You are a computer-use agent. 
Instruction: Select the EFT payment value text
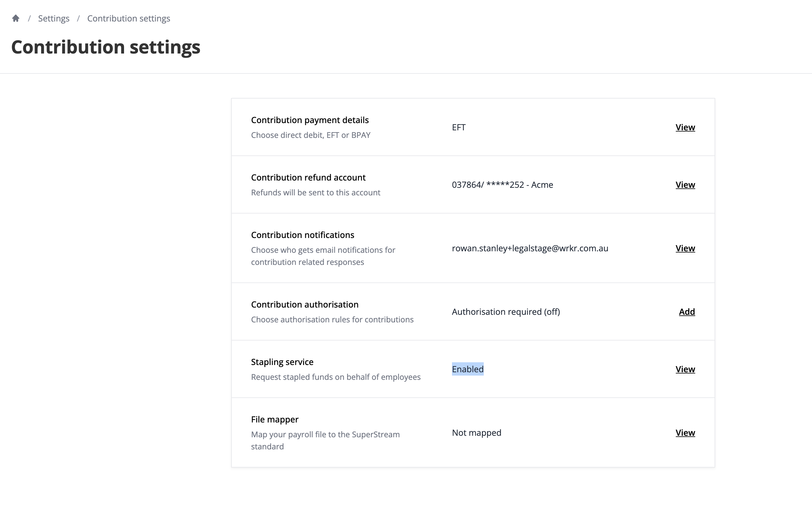pos(459,127)
